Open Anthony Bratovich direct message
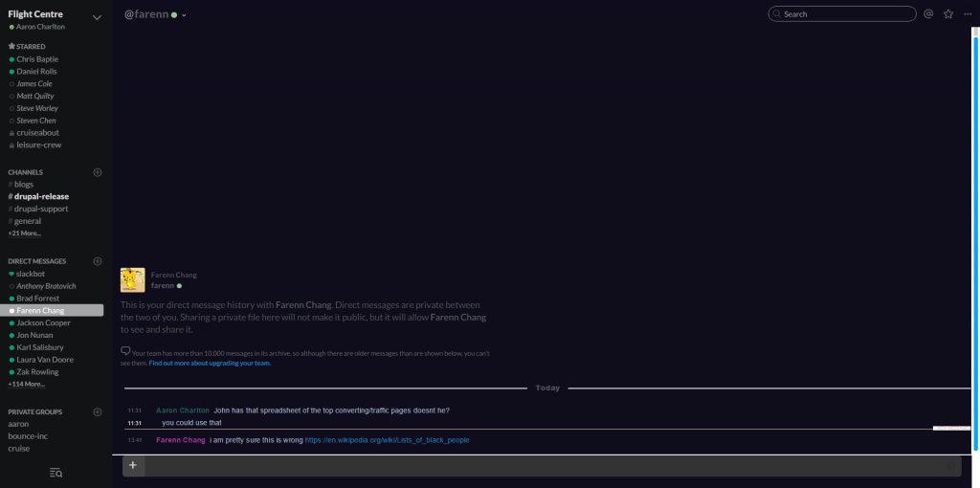This screenshot has height=488, width=980. [x=46, y=286]
